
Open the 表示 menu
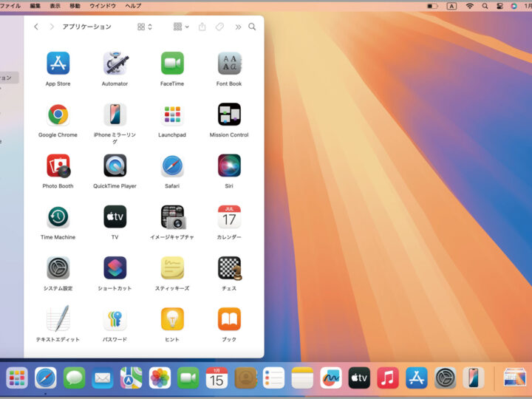55,6
